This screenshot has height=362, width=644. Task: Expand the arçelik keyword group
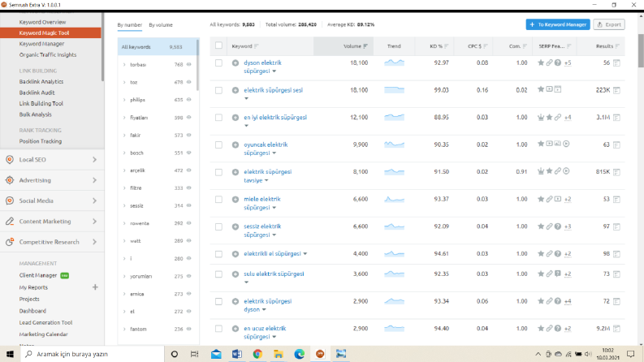point(124,170)
